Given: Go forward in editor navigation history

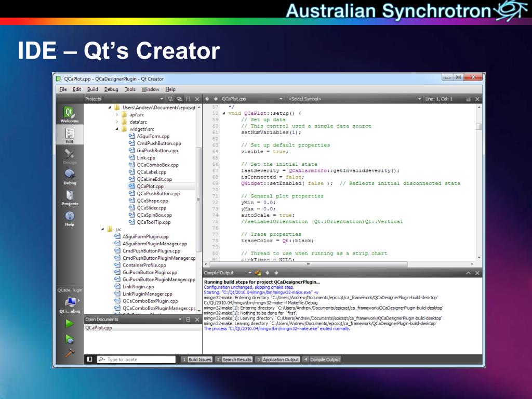Looking at the screenshot, I should tap(216, 99).
